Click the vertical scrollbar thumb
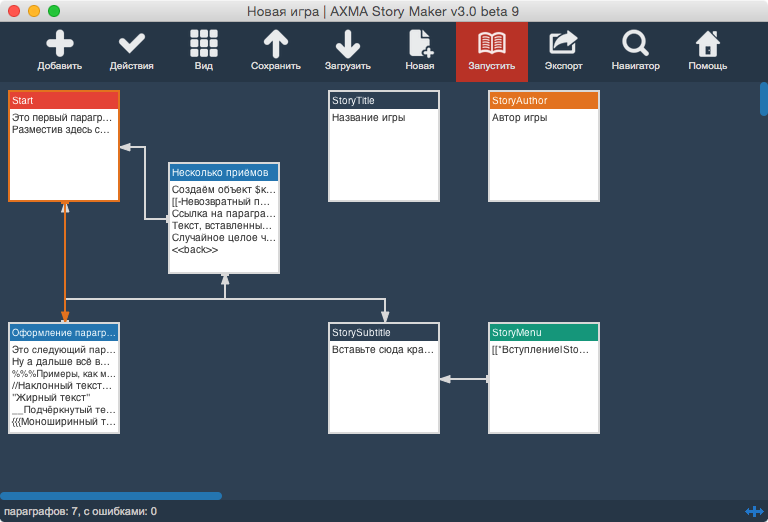 click(x=764, y=99)
